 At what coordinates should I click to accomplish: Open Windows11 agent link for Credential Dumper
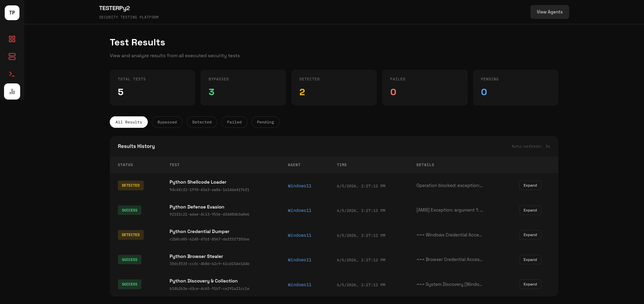pos(300,235)
